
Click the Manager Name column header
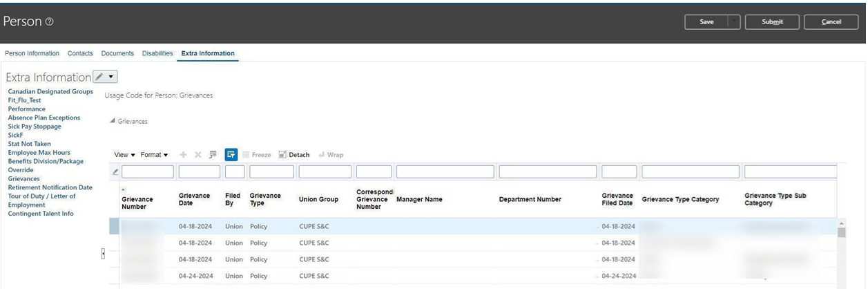[x=419, y=199]
